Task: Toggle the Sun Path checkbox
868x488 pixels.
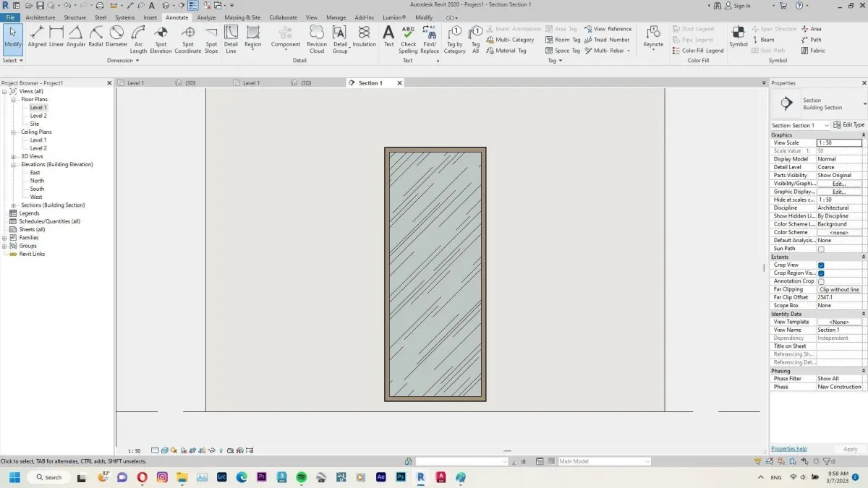Action: [x=821, y=249]
